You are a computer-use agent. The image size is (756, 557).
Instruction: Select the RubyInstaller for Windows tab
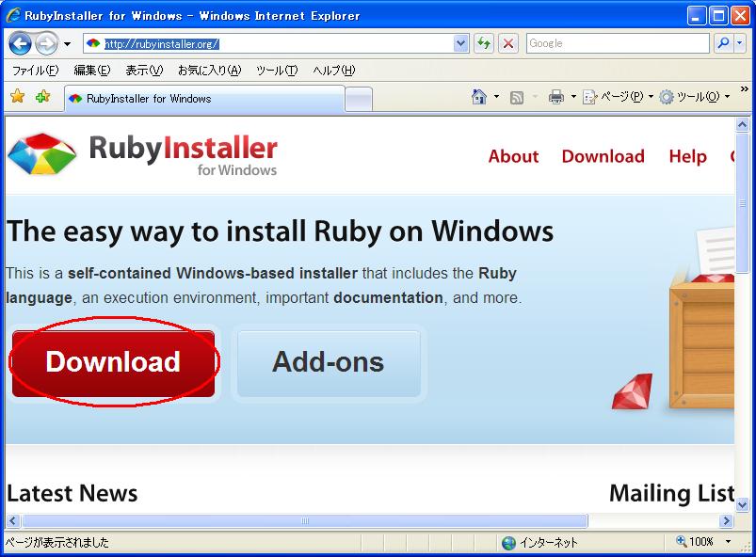coord(204,99)
